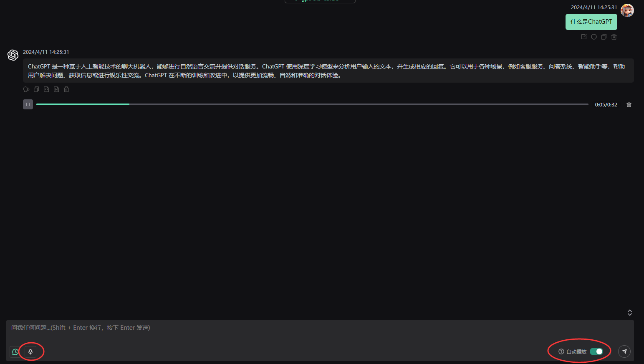Start voice input with the microphone button
Image resolution: width=644 pixels, height=364 pixels.
[x=30, y=352]
